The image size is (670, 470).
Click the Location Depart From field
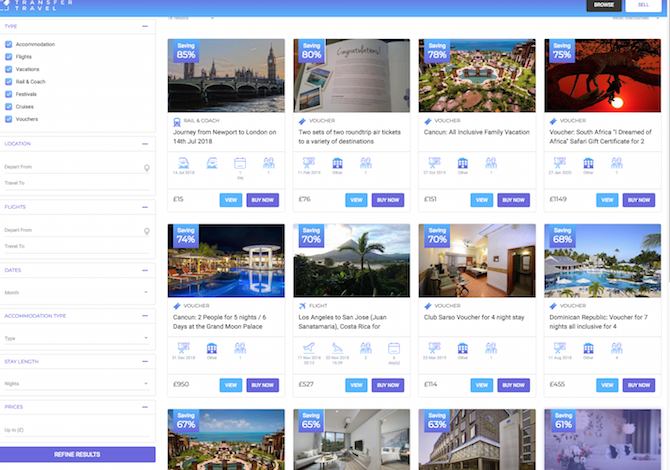tap(76, 167)
